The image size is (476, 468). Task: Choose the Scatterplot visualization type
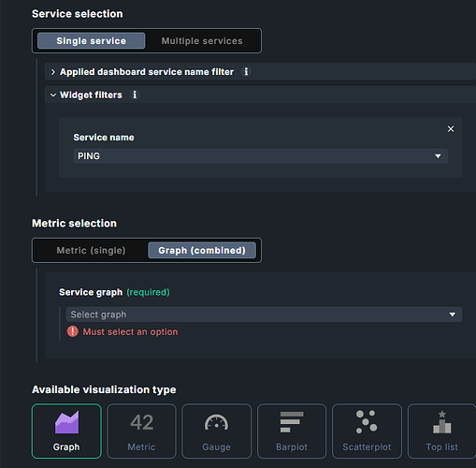pos(367,431)
